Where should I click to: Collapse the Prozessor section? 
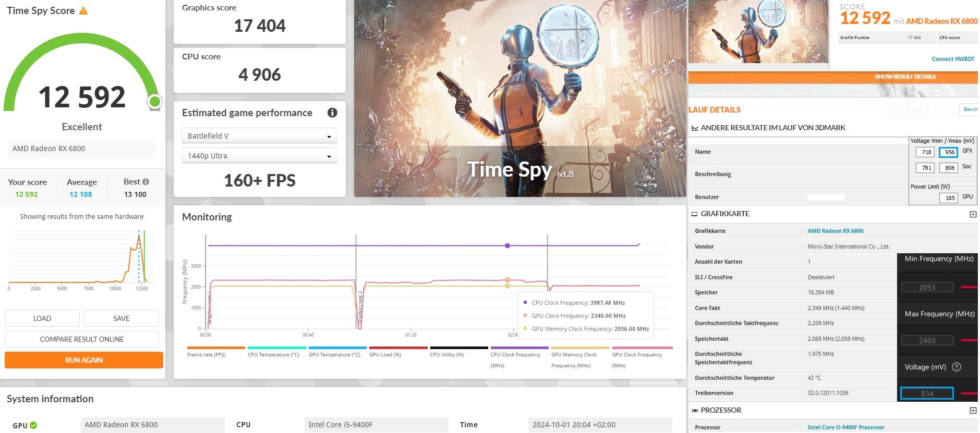pos(973,411)
